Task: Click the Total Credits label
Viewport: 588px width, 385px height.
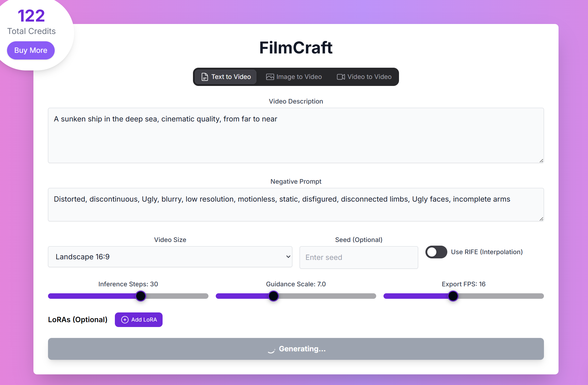Action: tap(31, 31)
